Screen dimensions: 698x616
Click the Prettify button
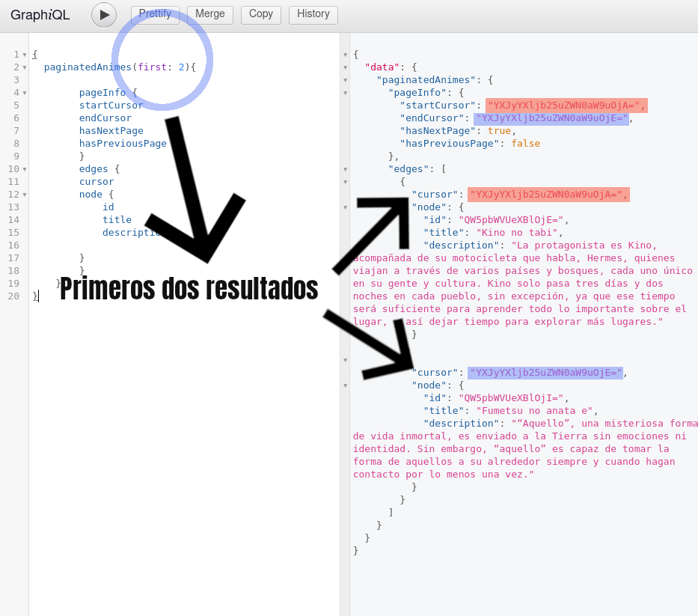pyautogui.click(x=155, y=14)
